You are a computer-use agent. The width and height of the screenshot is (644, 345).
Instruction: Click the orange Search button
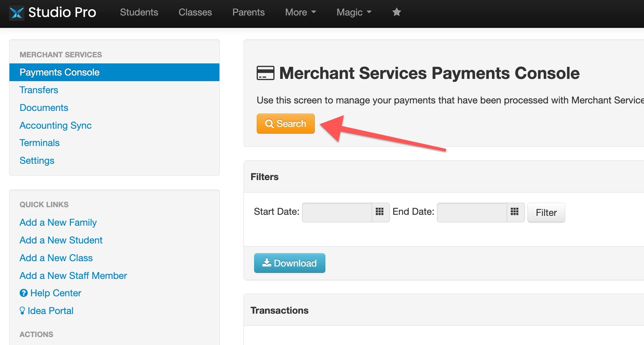click(286, 123)
